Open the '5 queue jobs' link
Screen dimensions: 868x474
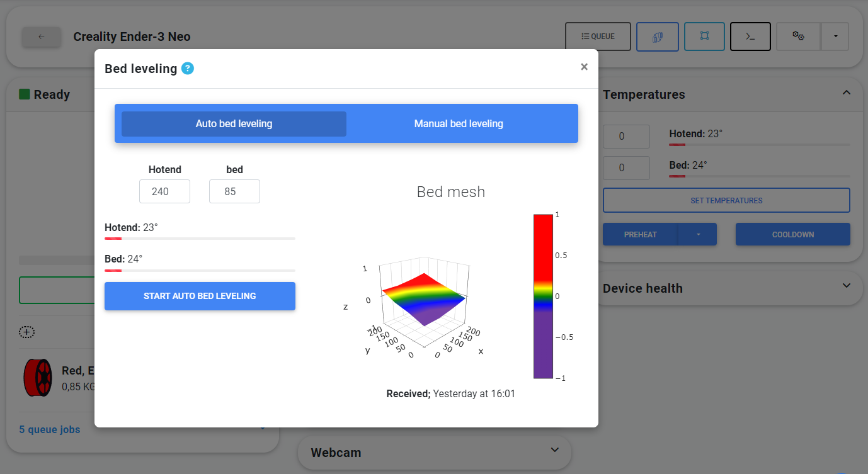point(50,429)
